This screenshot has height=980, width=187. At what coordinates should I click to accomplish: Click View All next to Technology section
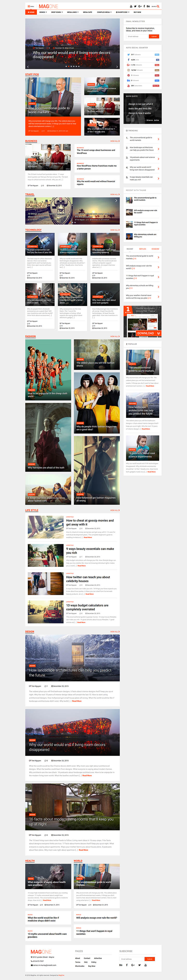115,230
